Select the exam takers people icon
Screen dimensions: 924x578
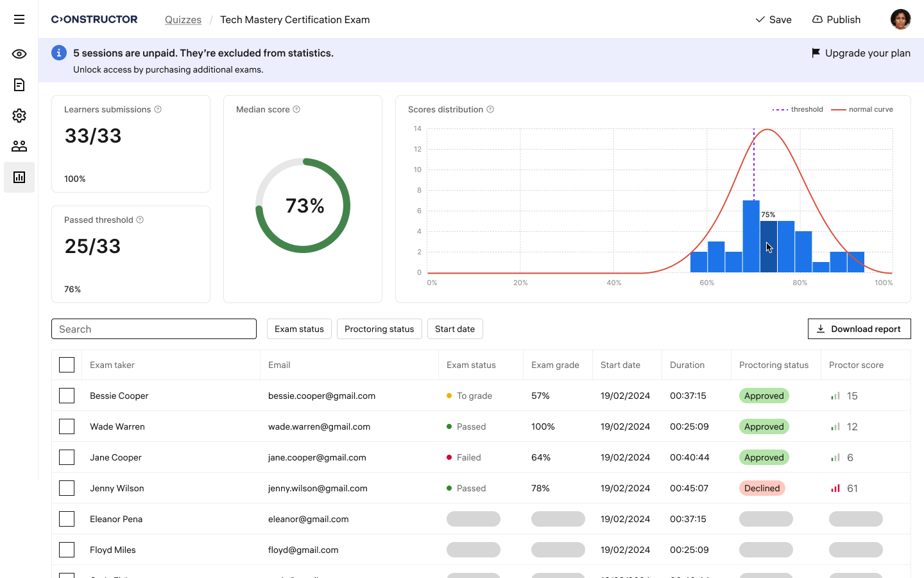coord(19,146)
